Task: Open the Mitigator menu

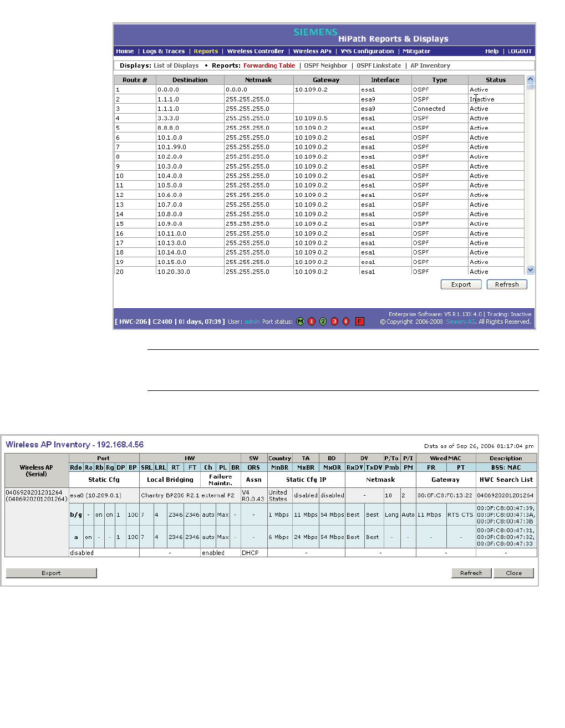Action: tap(416, 51)
